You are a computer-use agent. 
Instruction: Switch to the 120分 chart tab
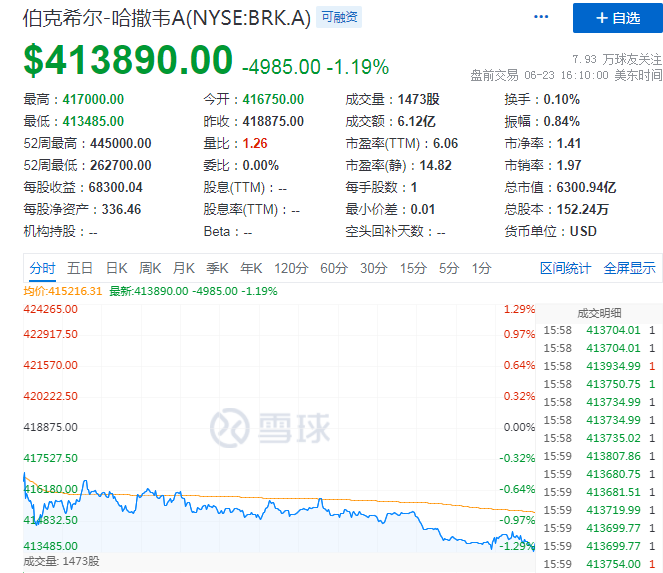[291, 268]
